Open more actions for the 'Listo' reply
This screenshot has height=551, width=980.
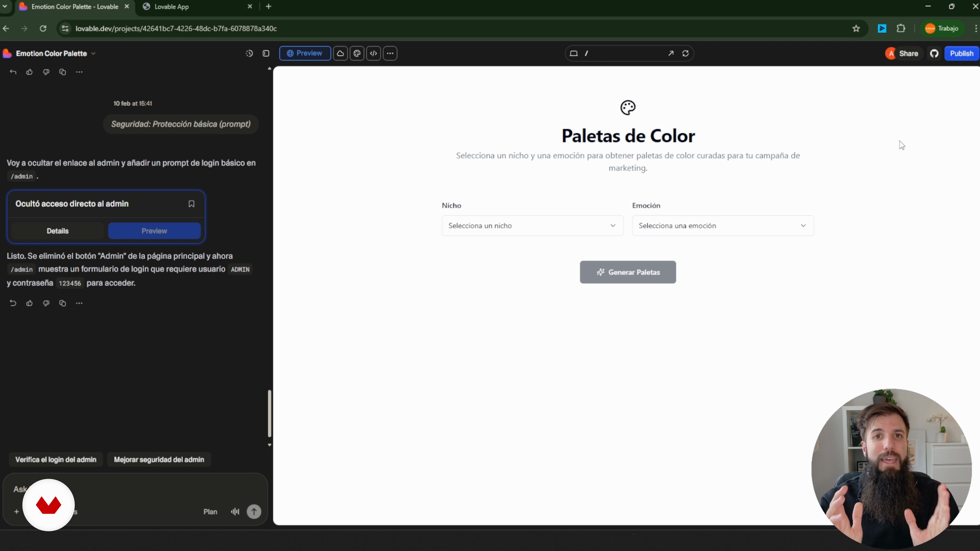(79, 303)
